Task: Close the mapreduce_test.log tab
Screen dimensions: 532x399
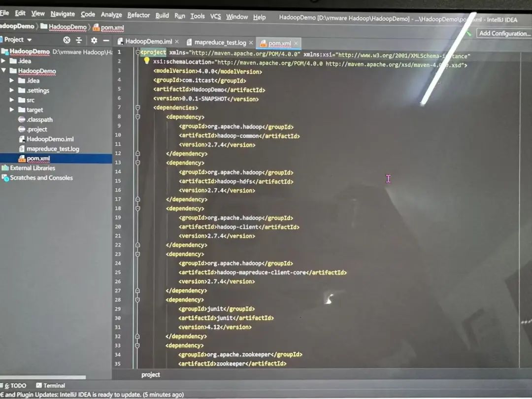Action: pos(251,43)
